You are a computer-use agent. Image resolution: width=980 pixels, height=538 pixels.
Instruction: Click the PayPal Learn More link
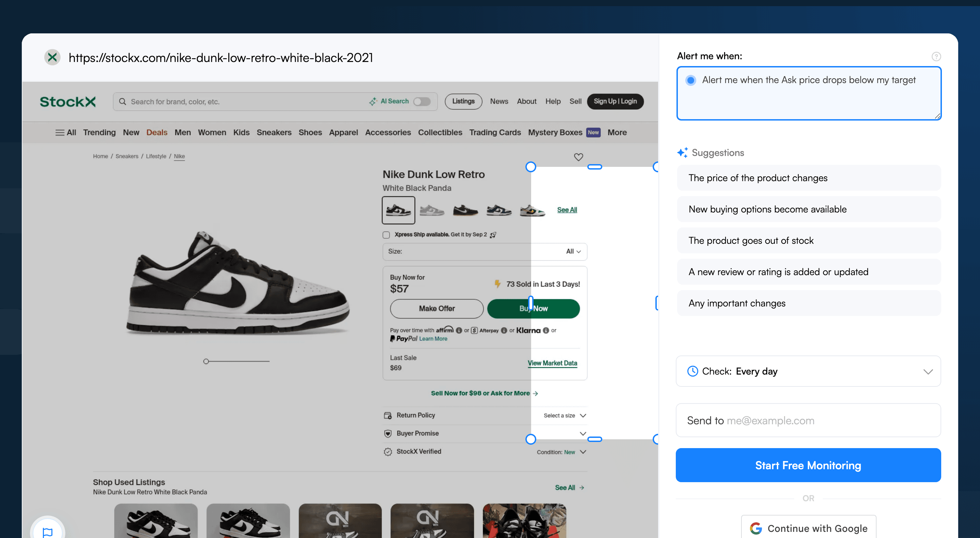(433, 339)
